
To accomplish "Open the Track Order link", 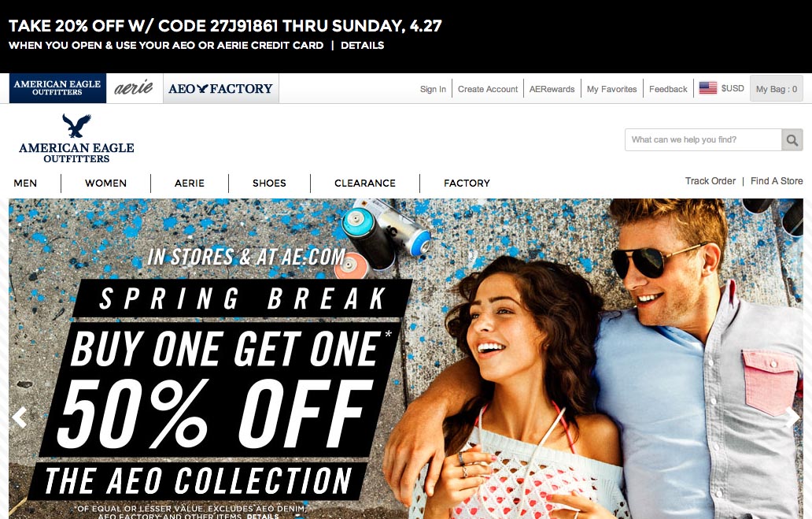I will [710, 181].
